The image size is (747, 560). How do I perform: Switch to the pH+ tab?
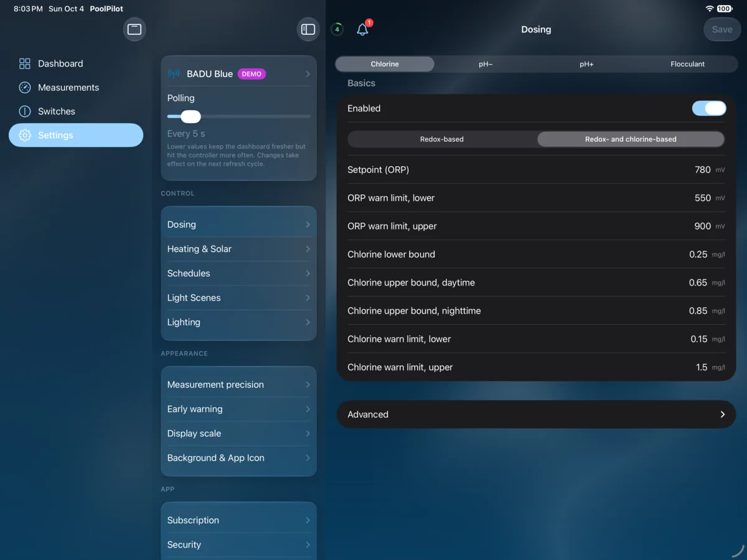(x=586, y=64)
